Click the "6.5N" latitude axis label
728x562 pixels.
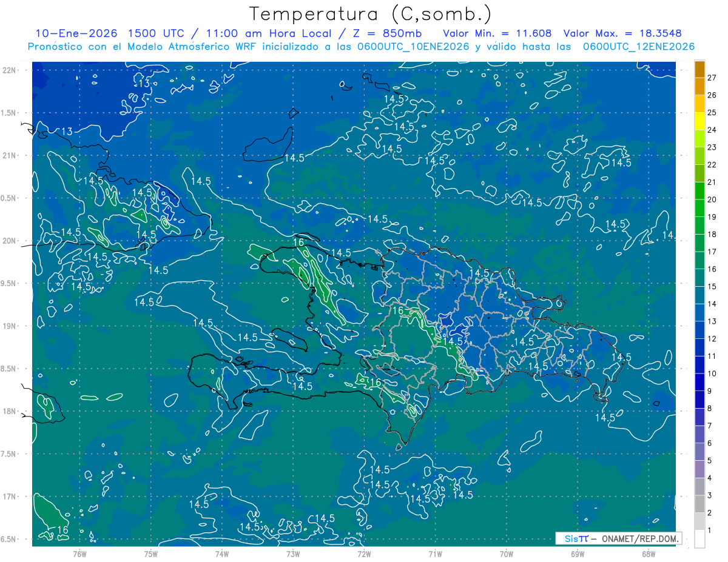pyautogui.click(x=9, y=540)
